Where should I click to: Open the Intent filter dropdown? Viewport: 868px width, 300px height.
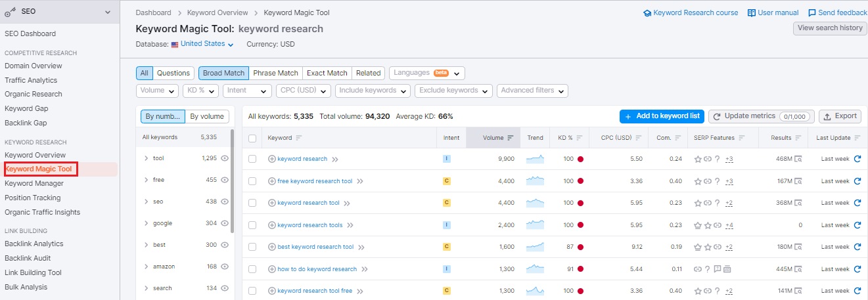[247, 91]
